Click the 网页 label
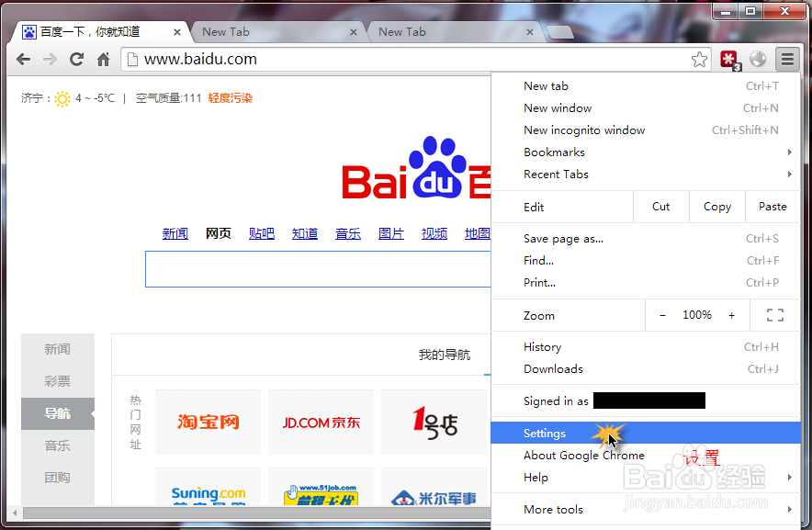812x530 pixels. pos(219,233)
